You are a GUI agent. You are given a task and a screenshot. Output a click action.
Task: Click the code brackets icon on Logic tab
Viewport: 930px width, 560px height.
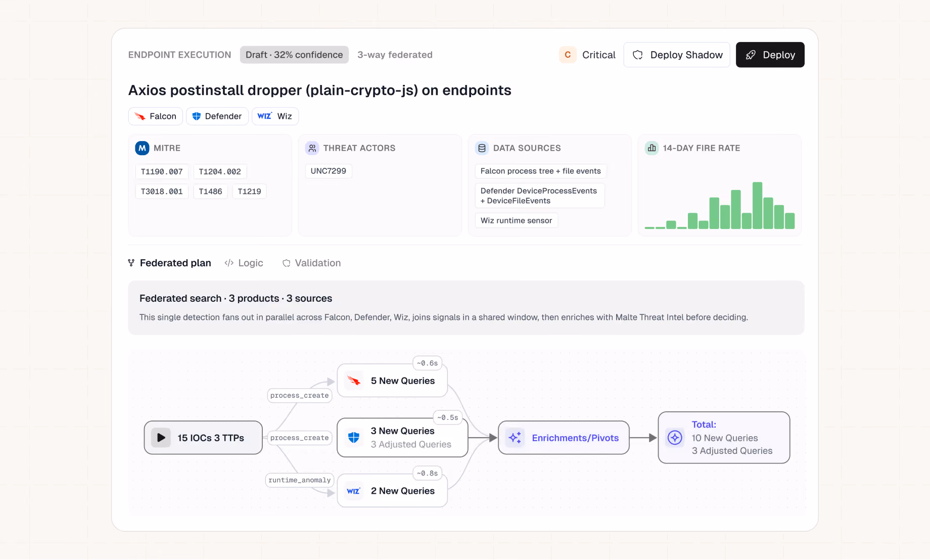point(229,263)
